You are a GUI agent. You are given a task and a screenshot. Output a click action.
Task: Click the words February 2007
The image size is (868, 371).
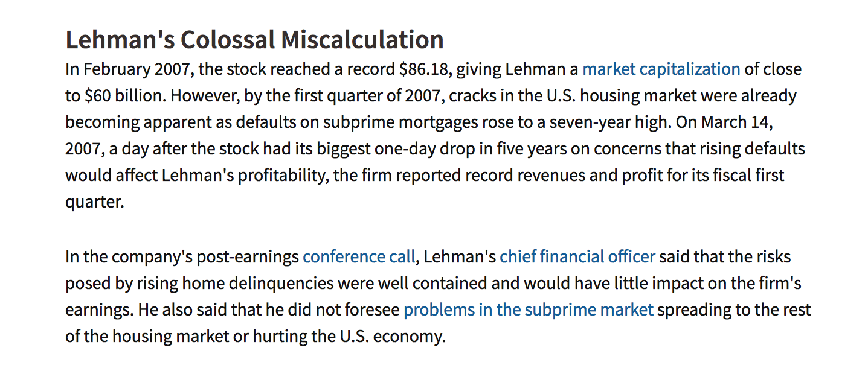click(137, 69)
